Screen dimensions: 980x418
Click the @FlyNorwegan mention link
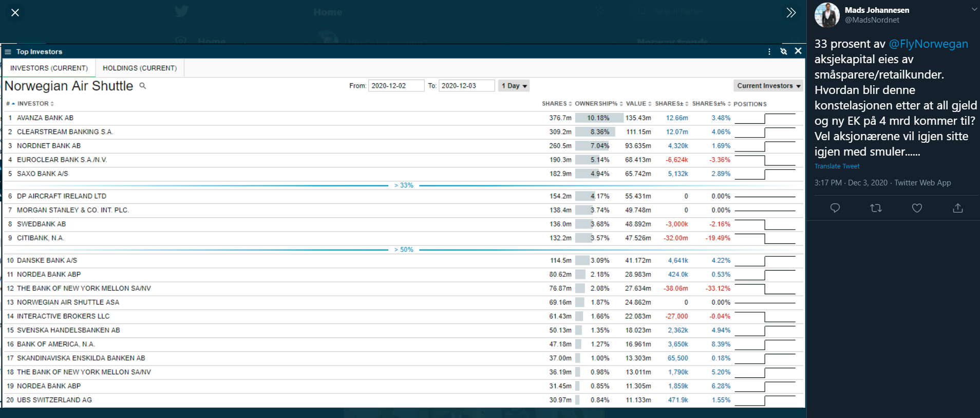[x=928, y=44]
